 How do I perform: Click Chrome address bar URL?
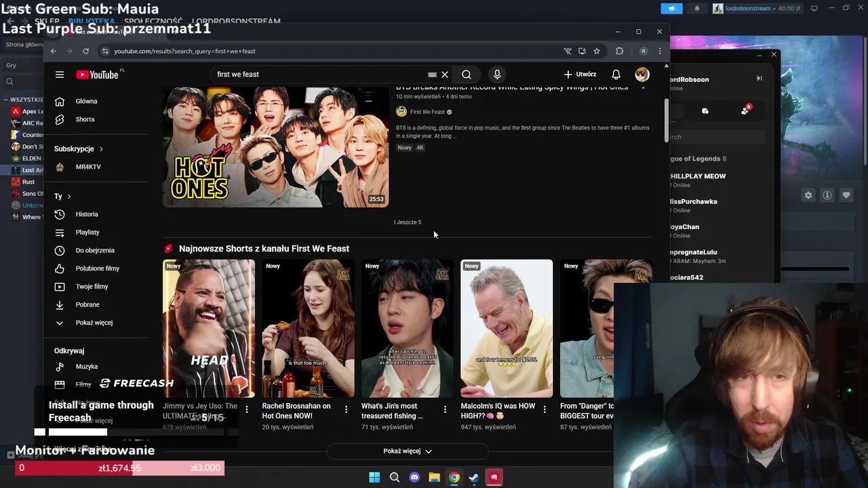pyautogui.click(x=184, y=51)
